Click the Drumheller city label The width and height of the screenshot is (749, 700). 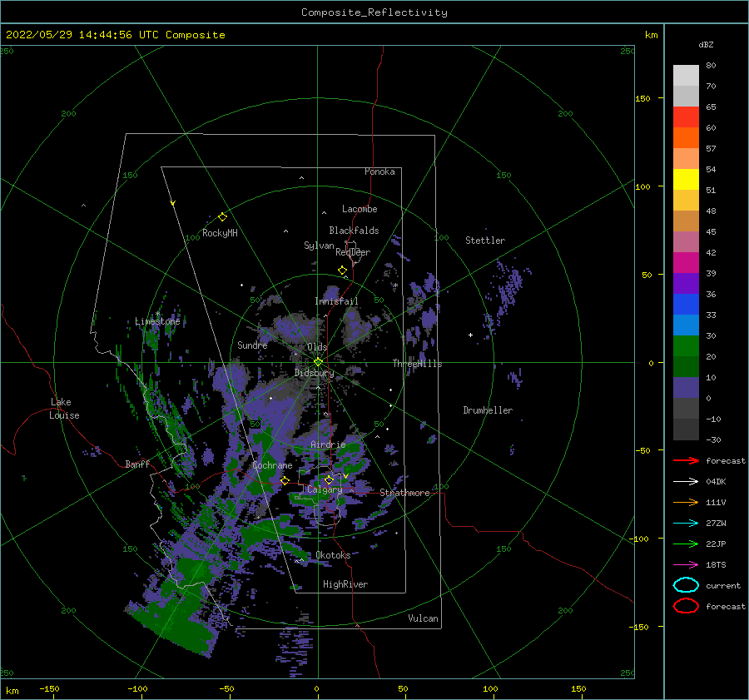488,410
